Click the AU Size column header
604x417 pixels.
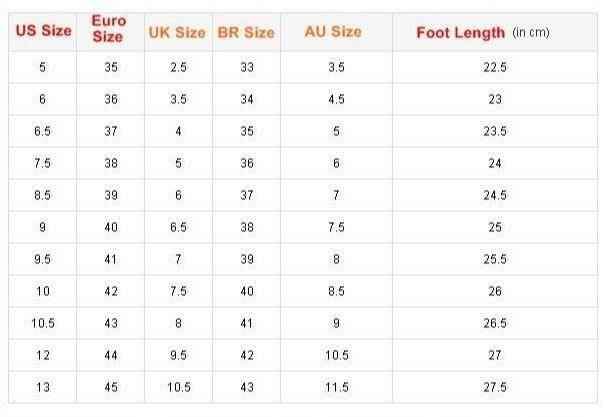click(337, 32)
